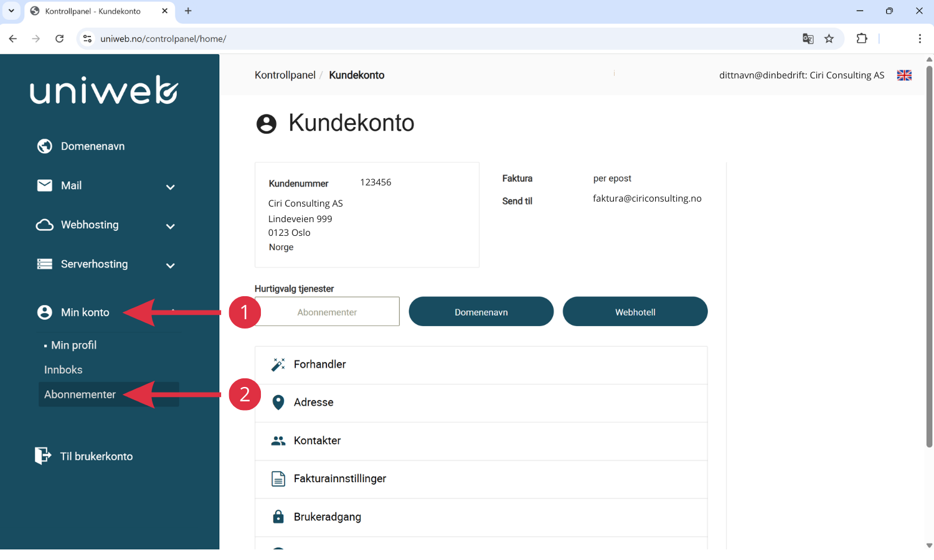The image size is (934, 560).
Task: Go to Til brukerkonto
Action: (x=97, y=456)
